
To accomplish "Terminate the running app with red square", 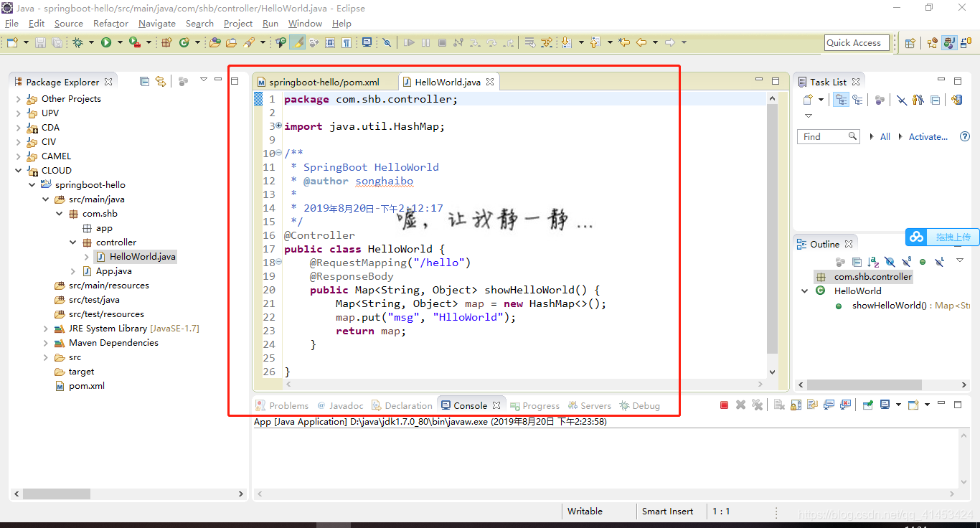I will click(724, 405).
